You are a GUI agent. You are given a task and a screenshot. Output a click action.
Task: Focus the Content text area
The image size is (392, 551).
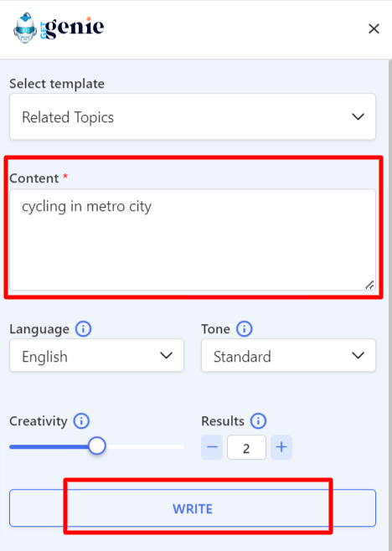193,239
